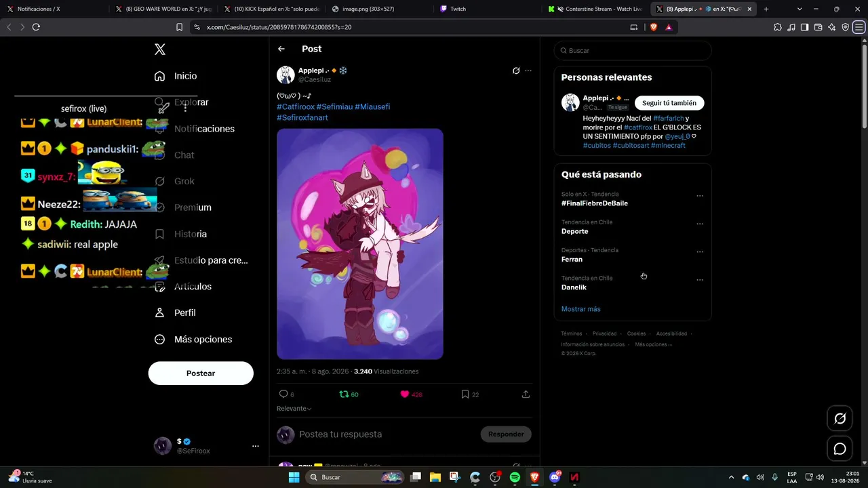
Task: Open more options for Danelik trend
Action: pos(700,280)
